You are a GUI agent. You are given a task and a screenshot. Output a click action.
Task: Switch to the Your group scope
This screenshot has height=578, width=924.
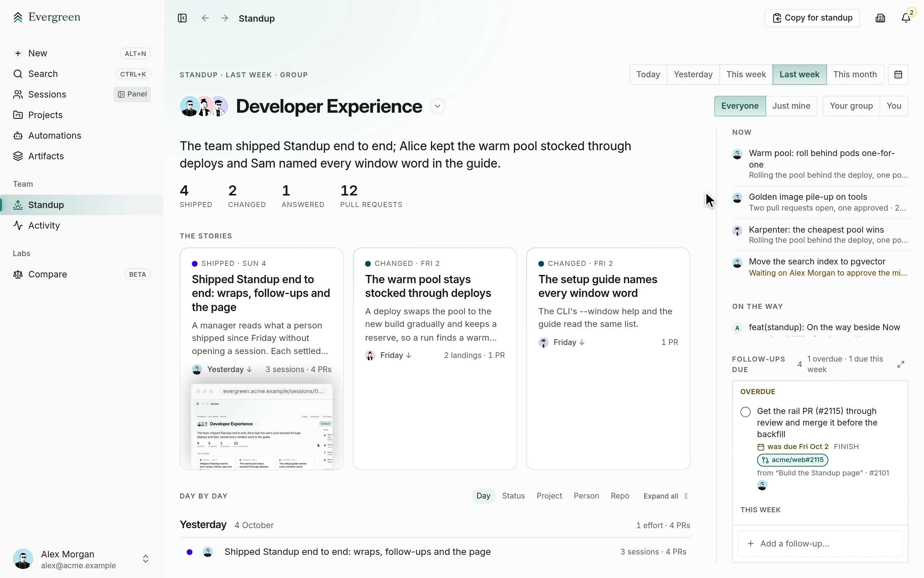click(851, 106)
